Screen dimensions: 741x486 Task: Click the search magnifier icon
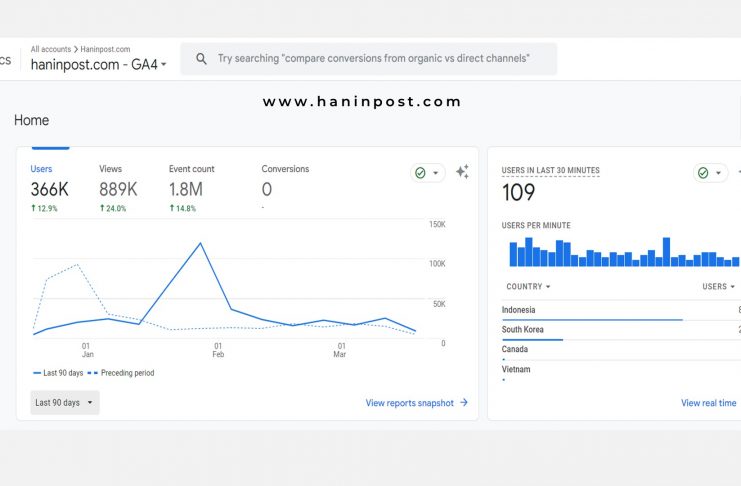pyautogui.click(x=202, y=59)
